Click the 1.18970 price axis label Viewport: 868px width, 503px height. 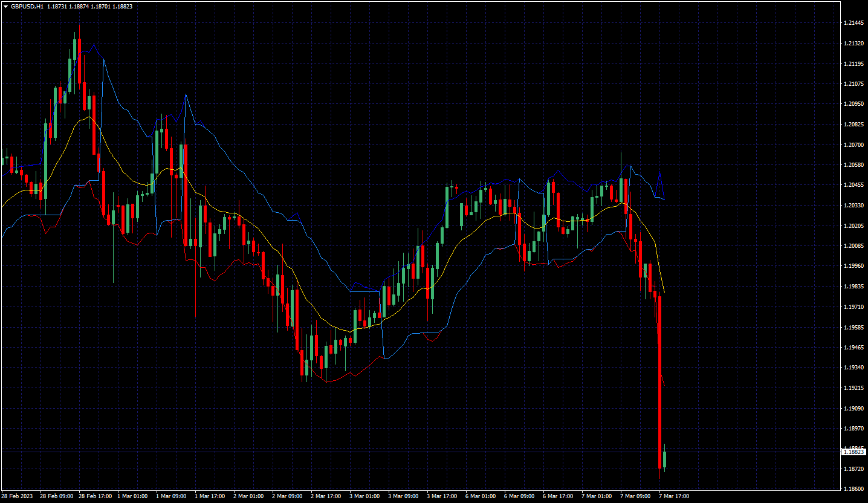click(853, 429)
